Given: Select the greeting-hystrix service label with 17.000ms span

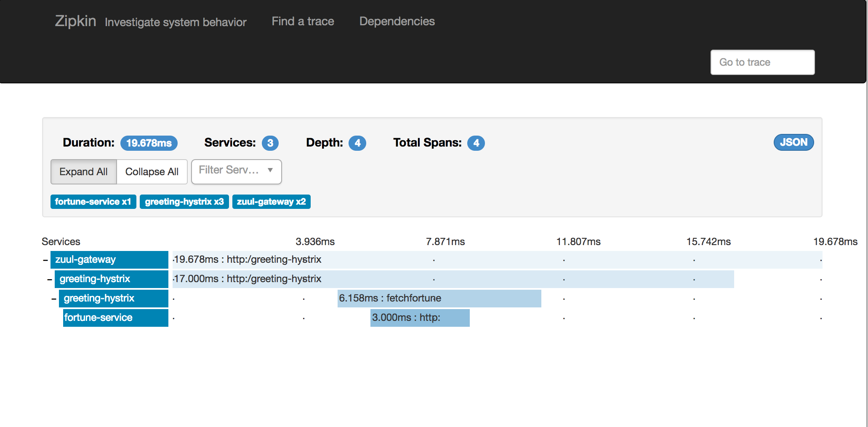Looking at the screenshot, I should pyautogui.click(x=112, y=279).
